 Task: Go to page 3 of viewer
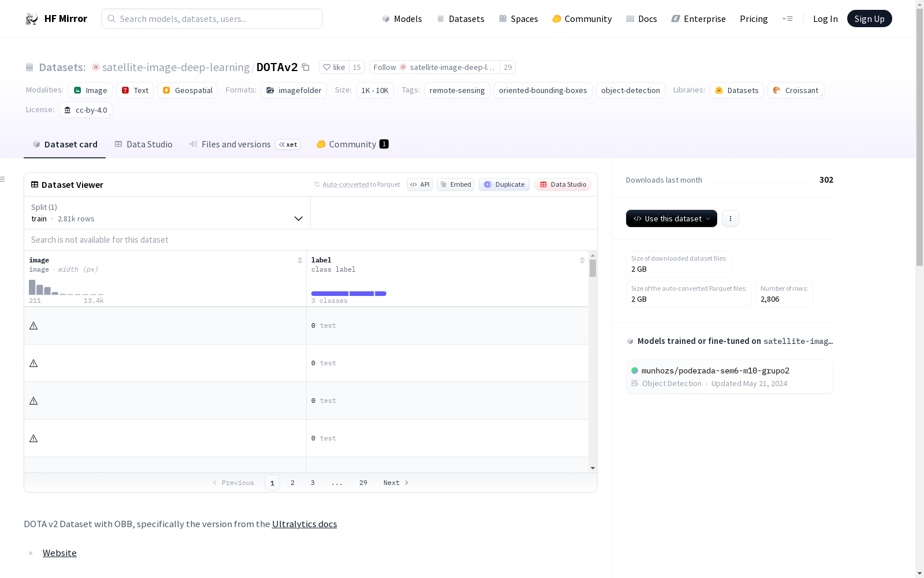[x=313, y=483]
